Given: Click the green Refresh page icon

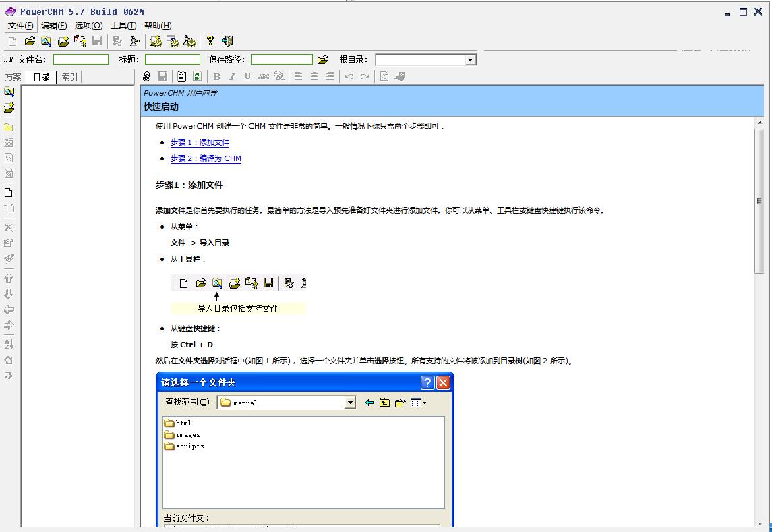Looking at the screenshot, I should tap(198, 76).
